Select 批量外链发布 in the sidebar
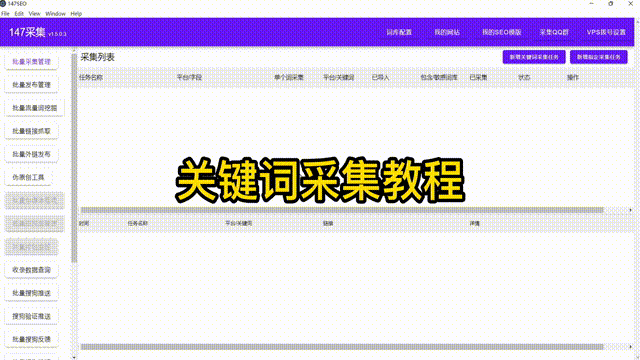 [31, 154]
